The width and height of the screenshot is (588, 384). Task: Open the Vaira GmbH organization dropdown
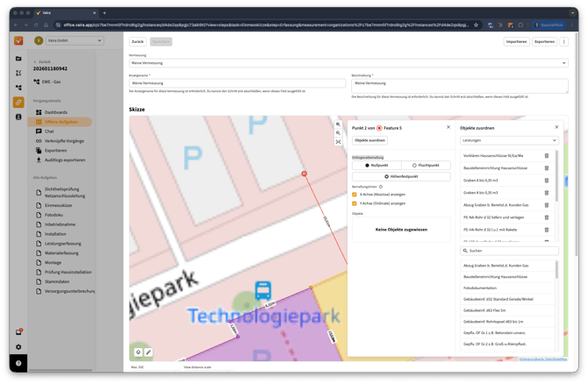pos(75,40)
